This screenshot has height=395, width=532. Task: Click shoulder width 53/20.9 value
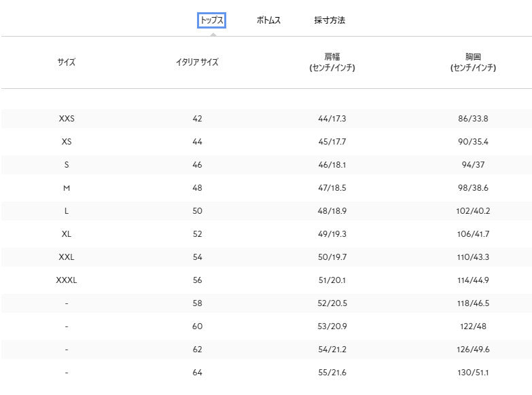coord(332,326)
